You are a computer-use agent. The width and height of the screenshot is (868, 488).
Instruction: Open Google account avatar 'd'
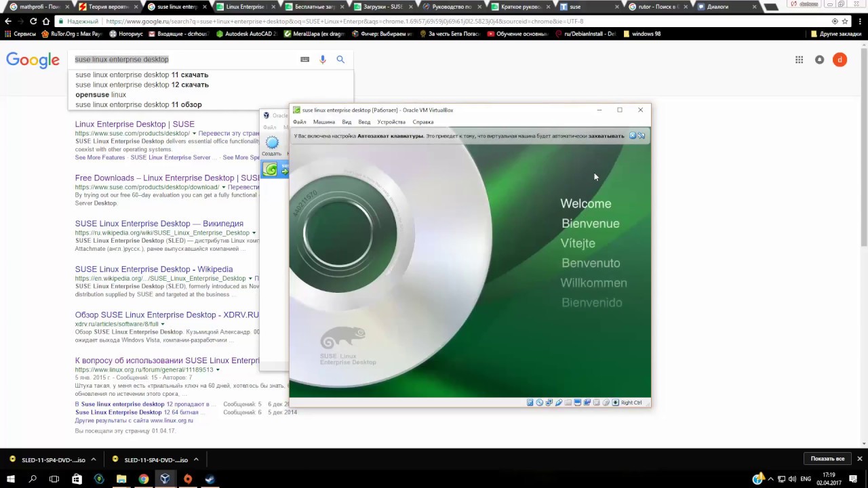[840, 60]
